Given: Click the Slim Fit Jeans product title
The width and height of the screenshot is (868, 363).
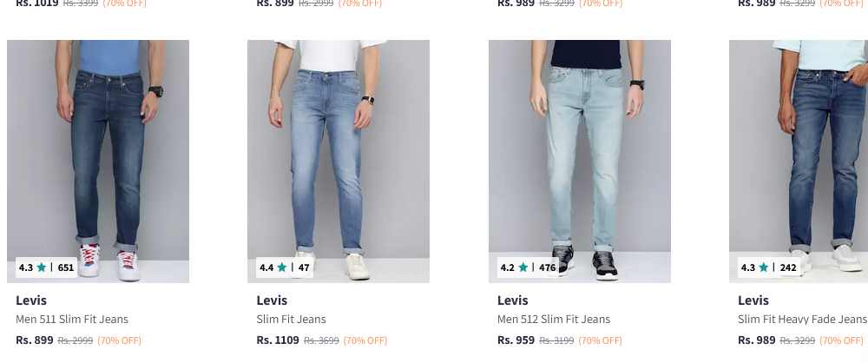Looking at the screenshot, I should 291,320.
